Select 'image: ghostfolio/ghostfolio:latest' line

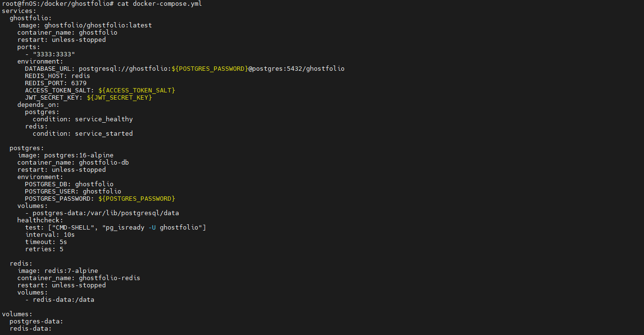click(x=85, y=26)
